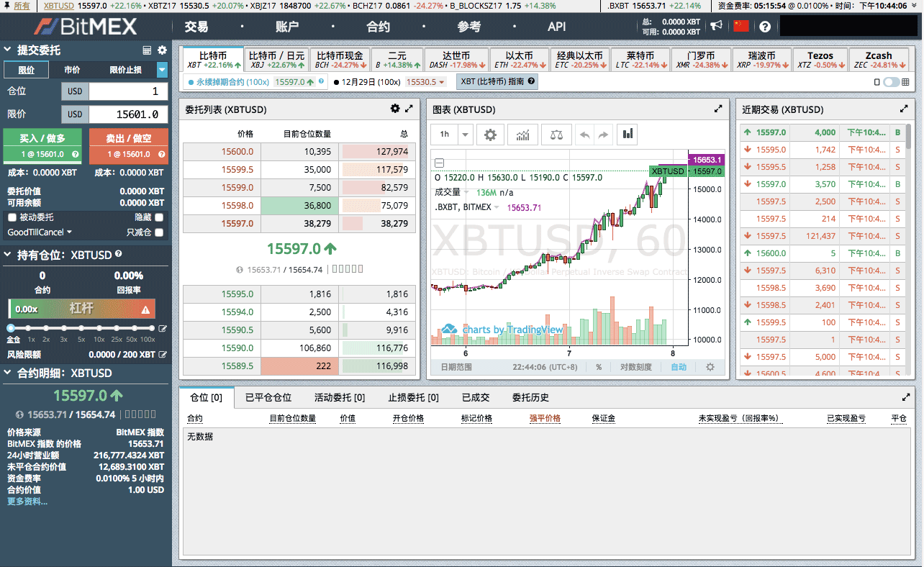This screenshot has height=567, width=924.
Task: Open more order types blue dropdown
Action: point(162,70)
